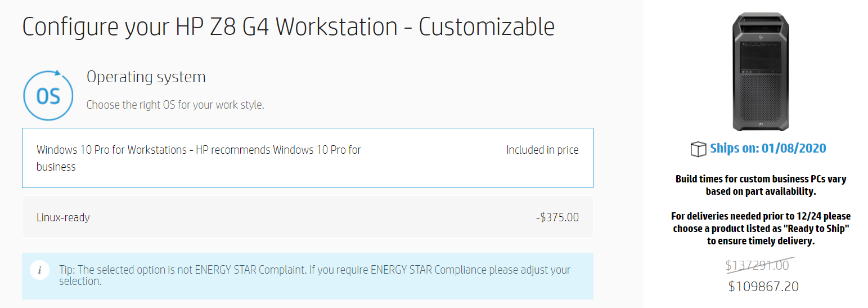Click the -$375.00 price on Linux-ready row
This screenshot has height=308, width=868.
point(557,217)
